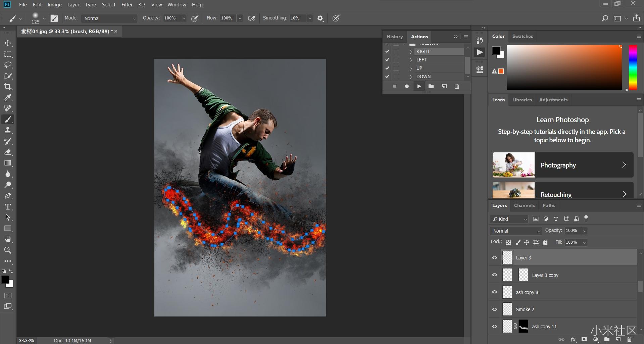Open the Image menu
Screen dimensions: 644x344
[x=54, y=5]
